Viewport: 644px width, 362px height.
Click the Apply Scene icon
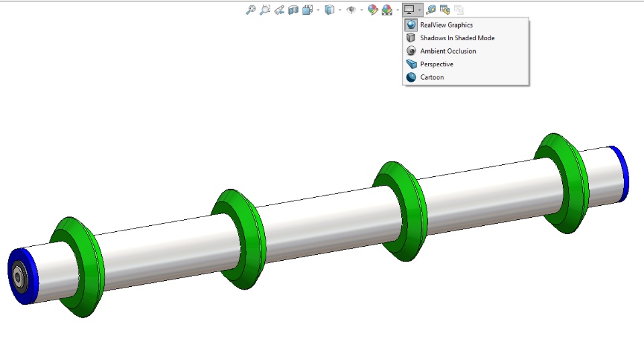point(387,10)
